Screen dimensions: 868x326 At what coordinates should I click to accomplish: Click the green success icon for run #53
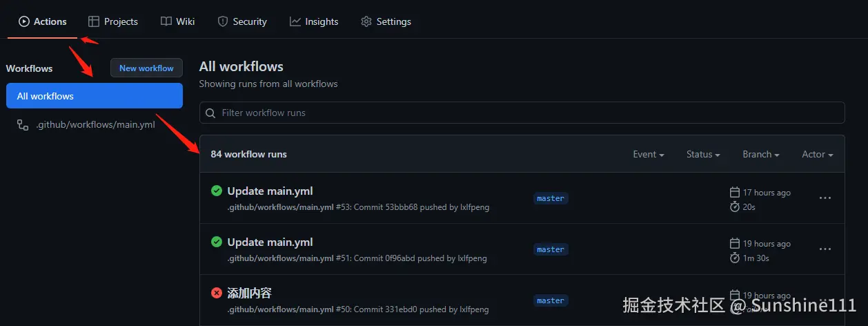217,191
